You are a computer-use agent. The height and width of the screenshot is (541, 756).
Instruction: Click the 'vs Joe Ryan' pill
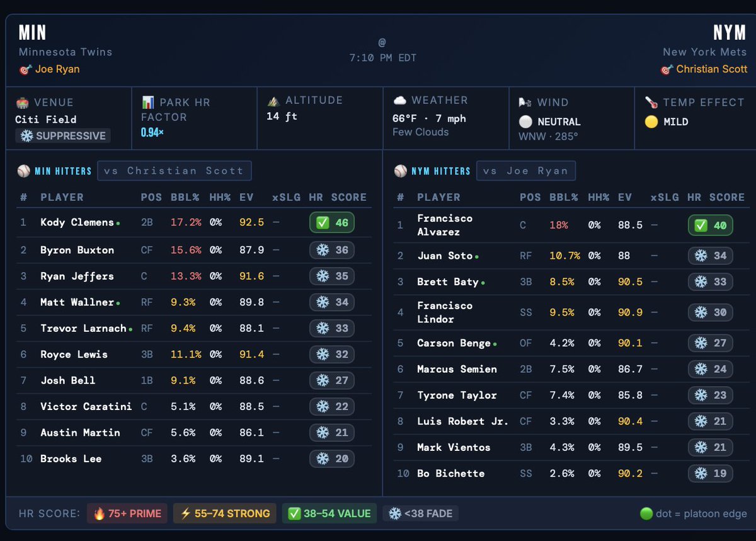pyautogui.click(x=525, y=171)
